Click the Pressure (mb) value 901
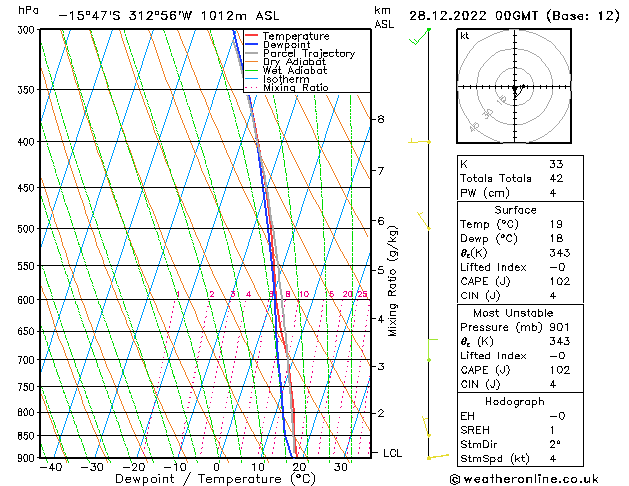This screenshot has height=486, width=629. pyautogui.click(x=560, y=327)
